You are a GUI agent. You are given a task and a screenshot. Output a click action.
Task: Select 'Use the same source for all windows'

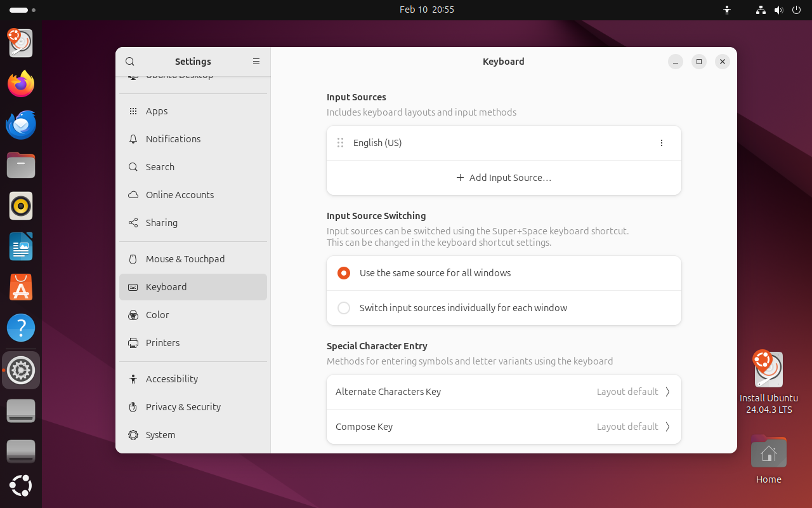pos(344,273)
